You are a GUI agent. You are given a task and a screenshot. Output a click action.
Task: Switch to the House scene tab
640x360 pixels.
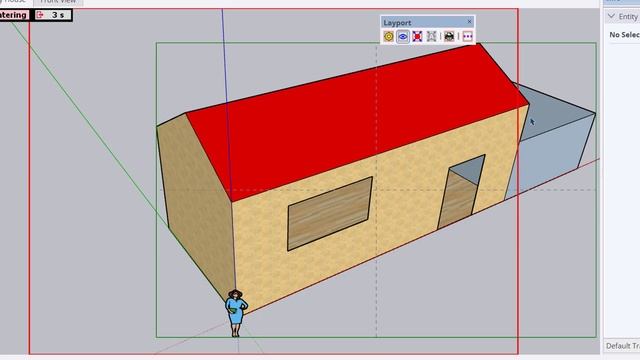[13, 2]
